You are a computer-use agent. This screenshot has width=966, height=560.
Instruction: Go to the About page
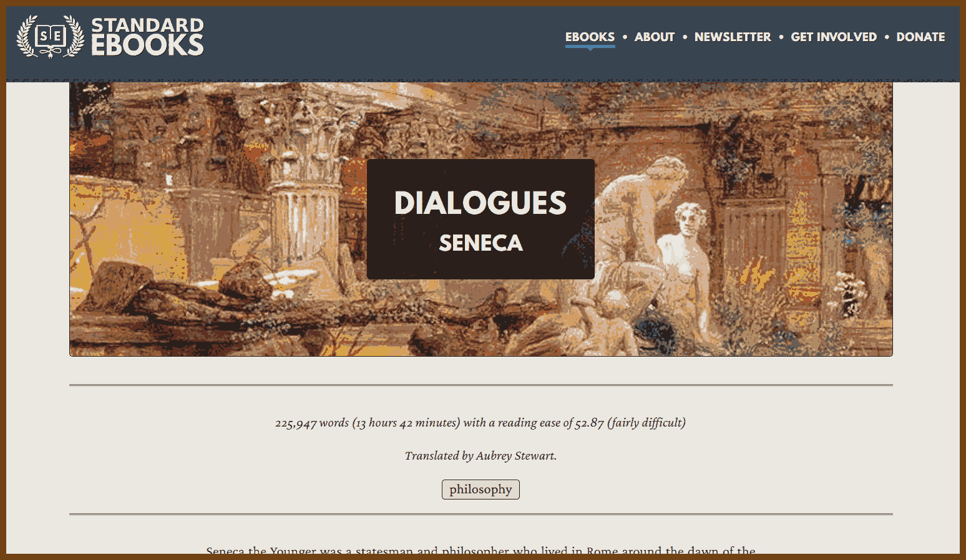[655, 37]
